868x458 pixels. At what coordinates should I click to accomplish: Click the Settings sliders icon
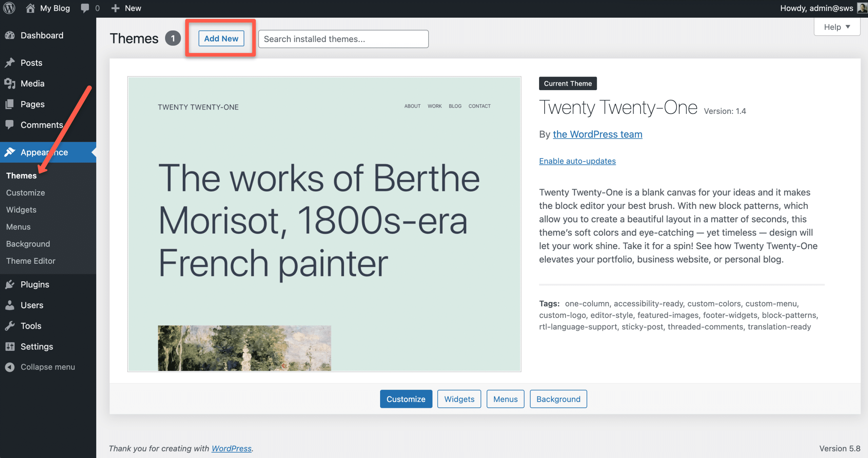coord(10,346)
